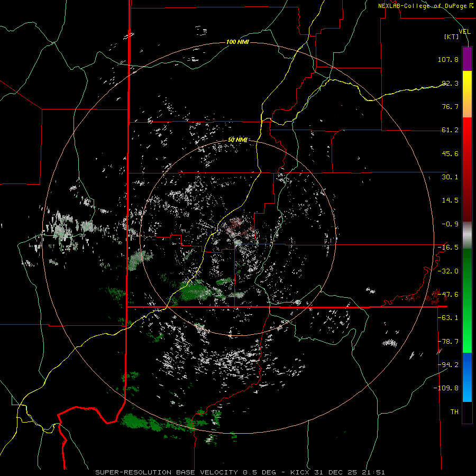Click the 76.7 velocity scale value
Image resolution: width=476 pixels, height=476 pixels.
(450, 106)
